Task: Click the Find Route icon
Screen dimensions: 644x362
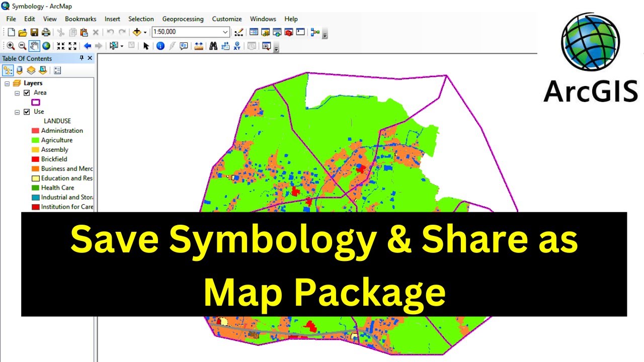Action: pyautogui.click(x=225, y=46)
